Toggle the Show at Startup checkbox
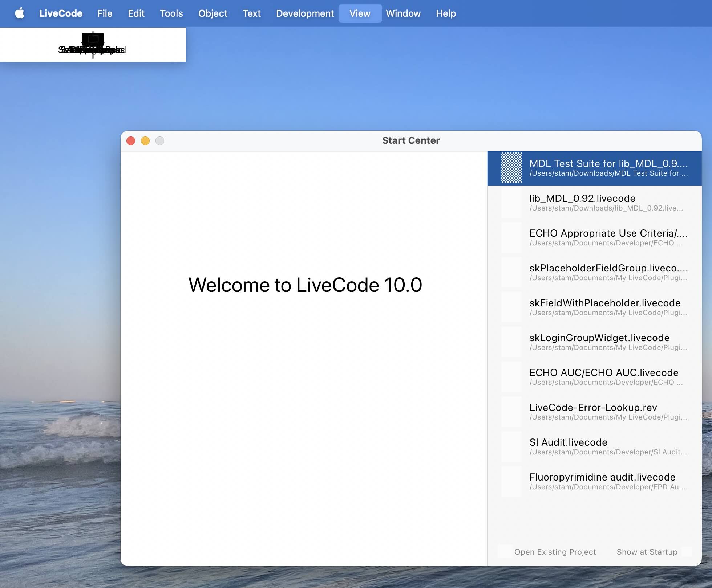Screen dimensions: 712x588 coord(686,552)
